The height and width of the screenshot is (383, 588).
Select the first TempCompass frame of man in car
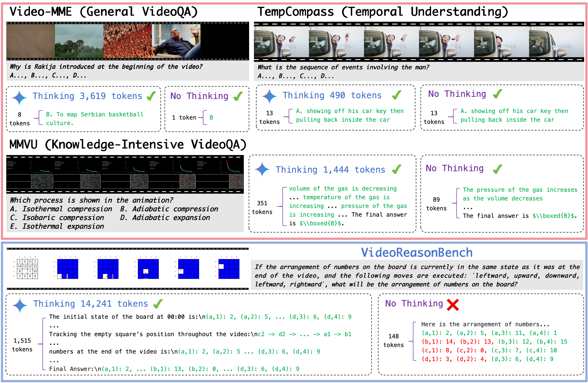(x=281, y=42)
